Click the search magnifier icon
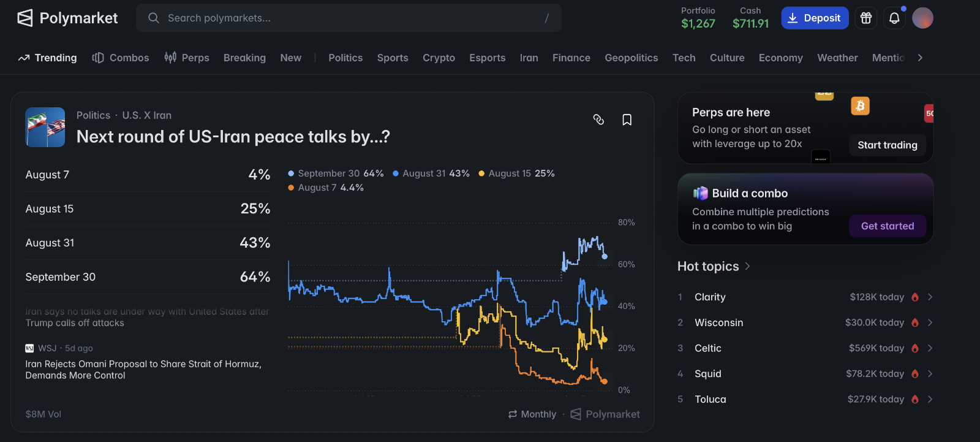Viewport: 980px width, 442px height. click(x=154, y=18)
